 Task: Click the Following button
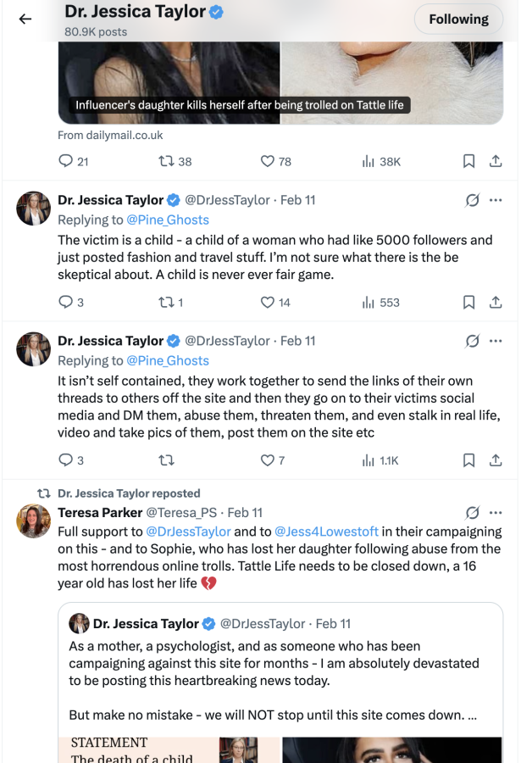tap(458, 19)
